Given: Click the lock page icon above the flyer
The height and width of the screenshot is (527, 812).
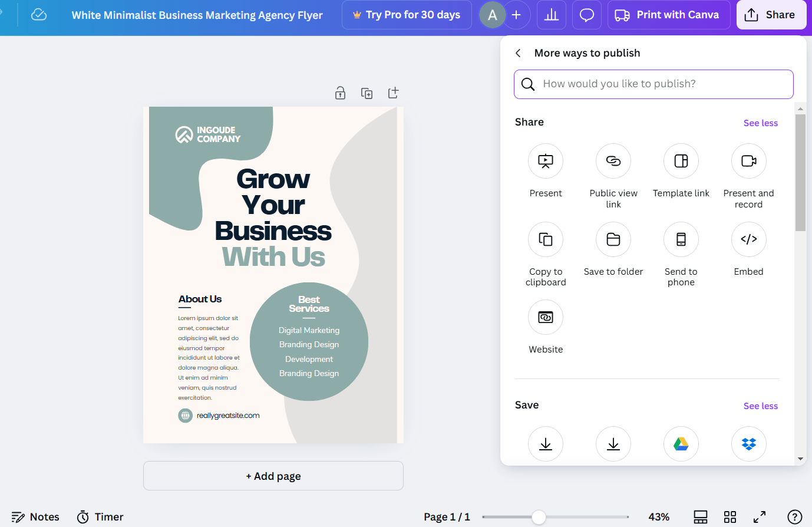Looking at the screenshot, I should 340,93.
